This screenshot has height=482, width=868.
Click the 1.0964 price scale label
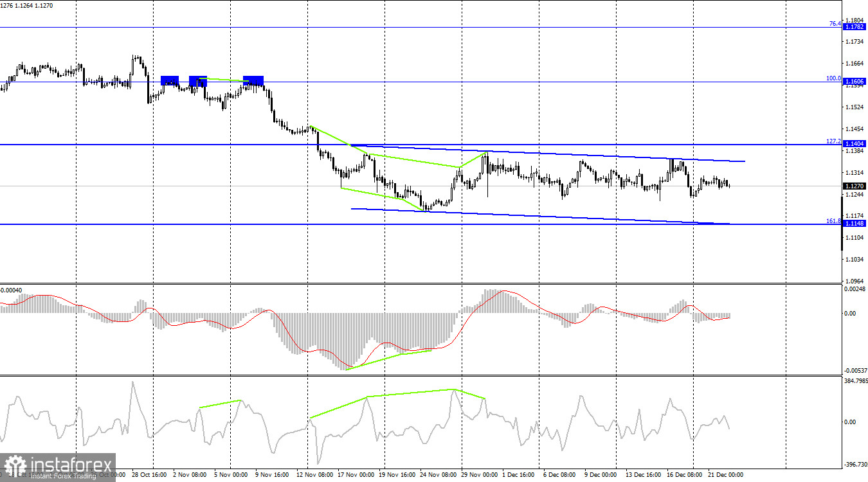pos(856,281)
